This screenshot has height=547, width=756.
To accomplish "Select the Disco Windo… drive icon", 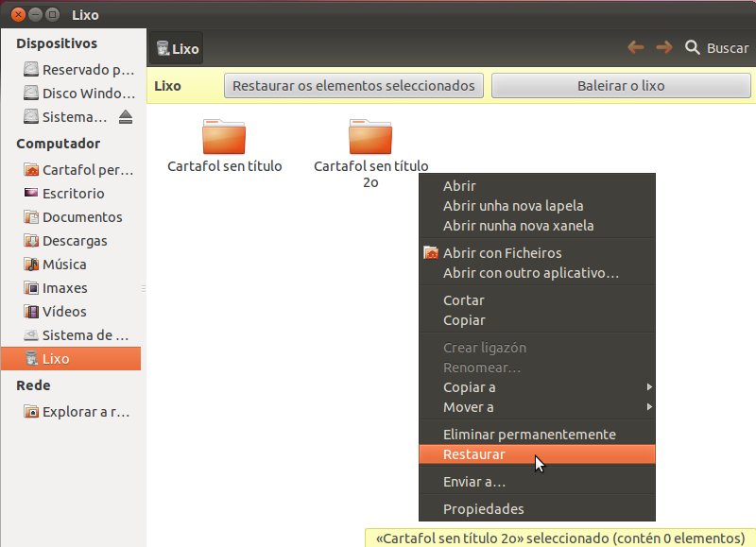I will pos(31,93).
